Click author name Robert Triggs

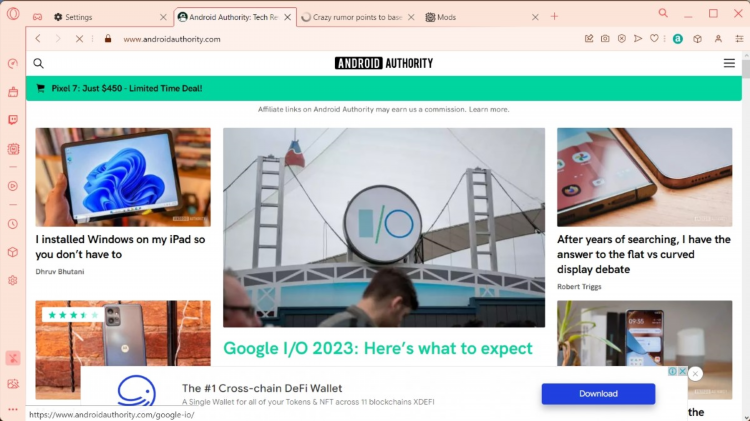[x=579, y=287]
